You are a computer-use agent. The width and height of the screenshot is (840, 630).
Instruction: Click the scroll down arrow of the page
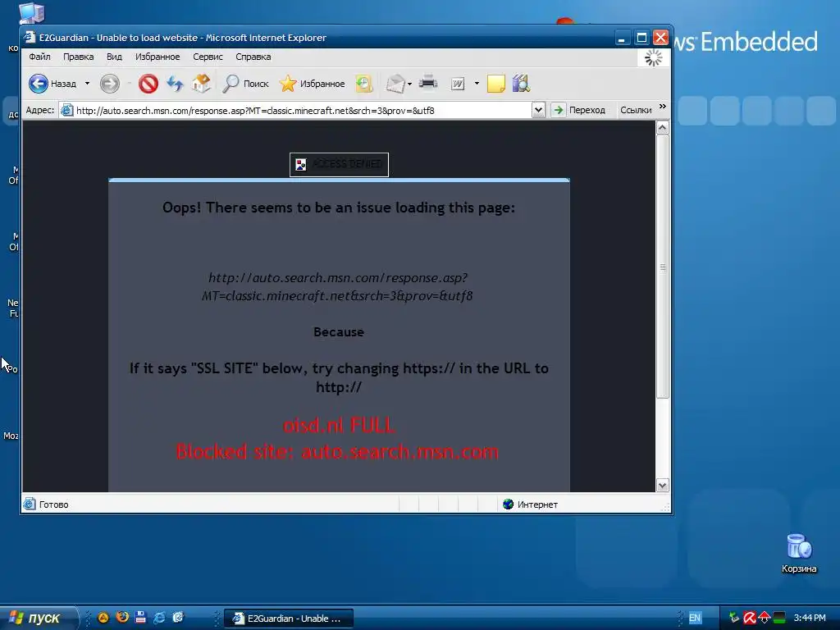coord(663,486)
